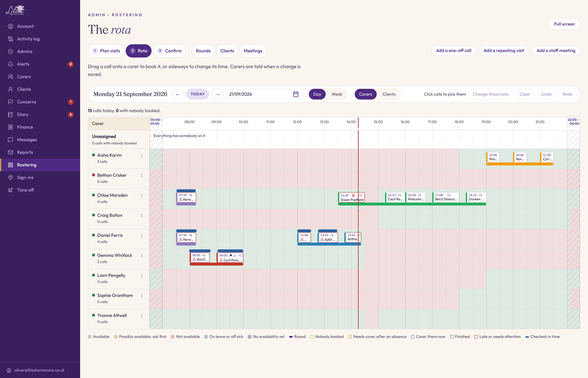The width and height of the screenshot is (588, 378).
Task: Open the Rounds tab
Action: pos(203,51)
